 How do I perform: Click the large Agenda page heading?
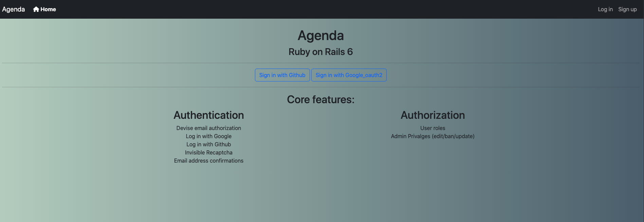pos(320,36)
